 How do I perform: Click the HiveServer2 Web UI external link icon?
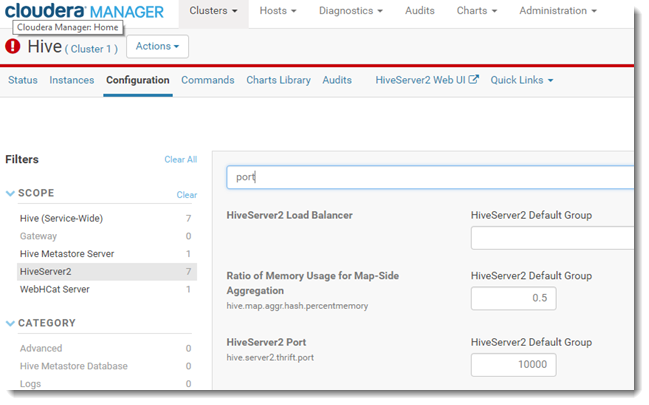tap(474, 80)
